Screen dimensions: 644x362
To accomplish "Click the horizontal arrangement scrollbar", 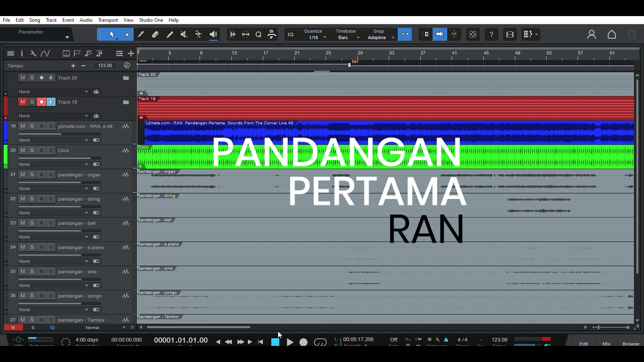I will (x=198, y=327).
